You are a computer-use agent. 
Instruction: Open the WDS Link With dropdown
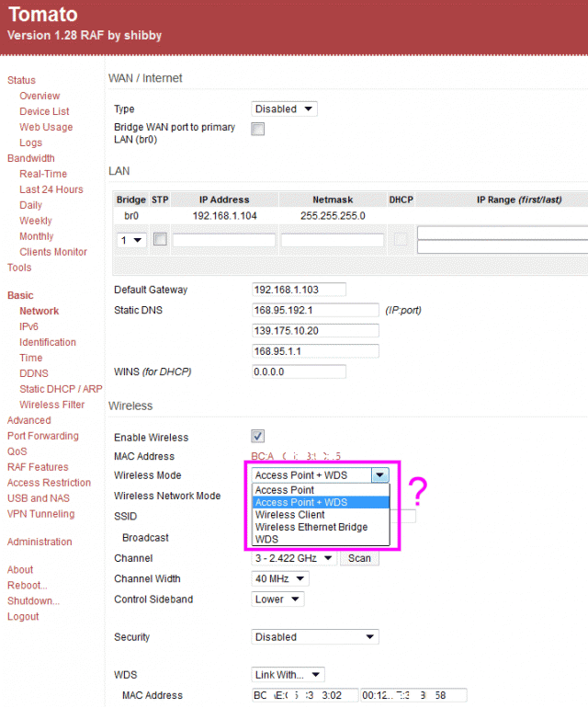[288, 675]
